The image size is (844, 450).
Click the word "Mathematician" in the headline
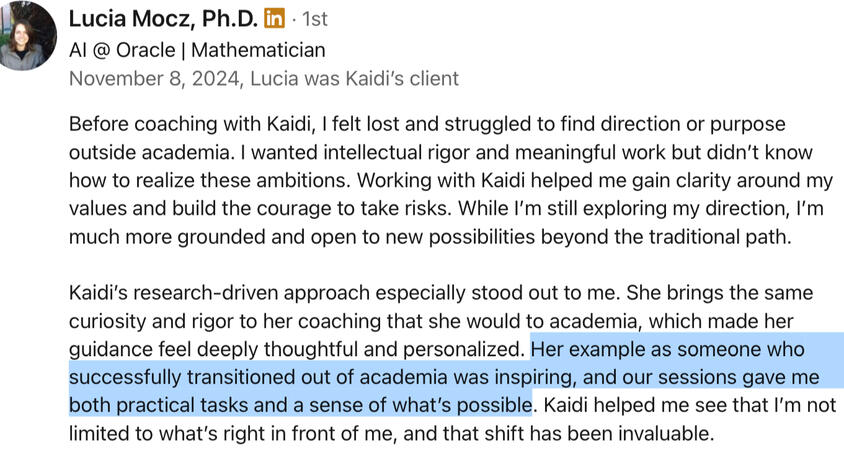(258, 48)
